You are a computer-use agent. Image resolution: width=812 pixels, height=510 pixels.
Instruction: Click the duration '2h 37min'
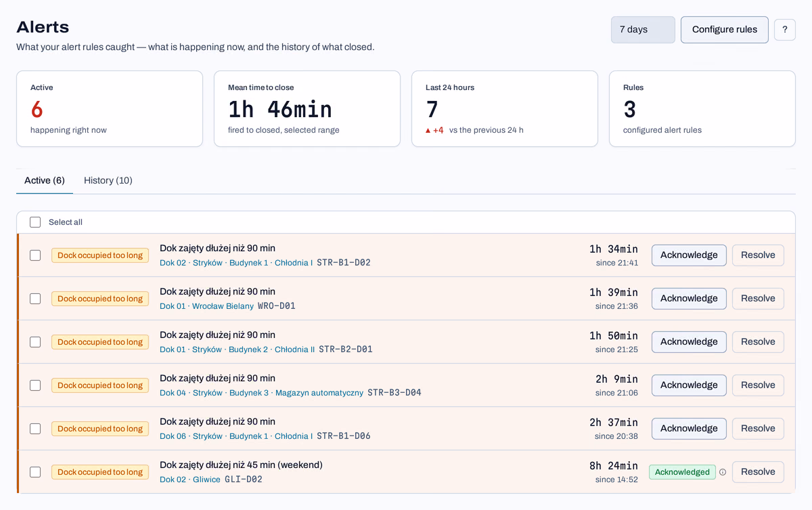click(x=613, y=423)
